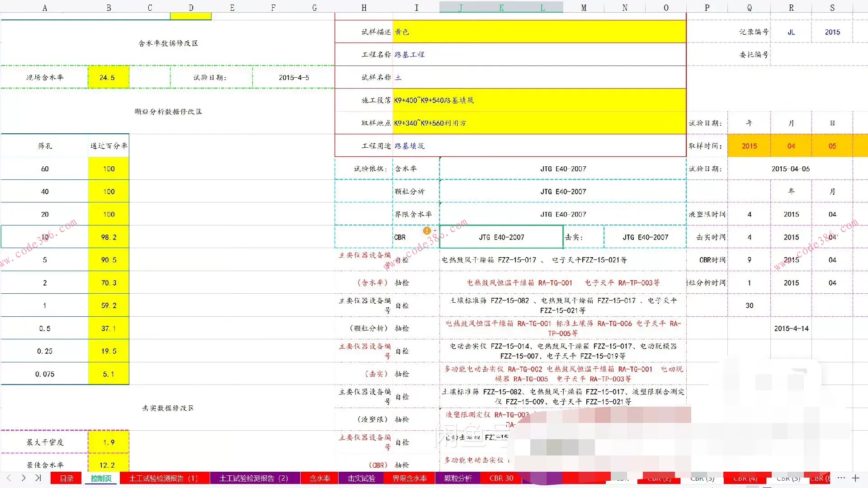Select the 击实试验 sheet tab
This screenshot has width=868, height=488.
coord(361,478)
